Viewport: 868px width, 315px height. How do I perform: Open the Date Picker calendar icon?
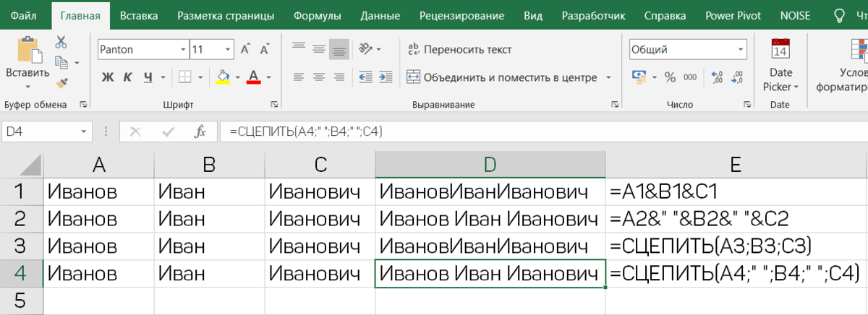coord(780,49)
